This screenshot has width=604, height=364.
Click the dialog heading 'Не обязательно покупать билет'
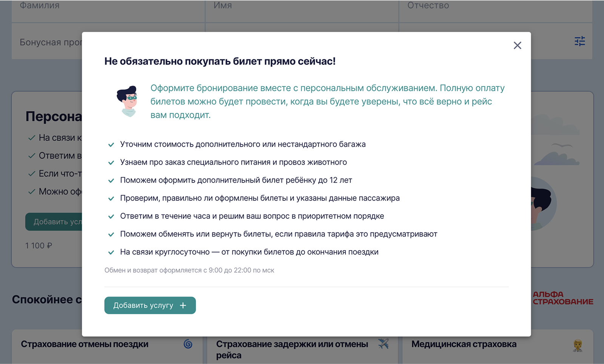click(220, 61)
